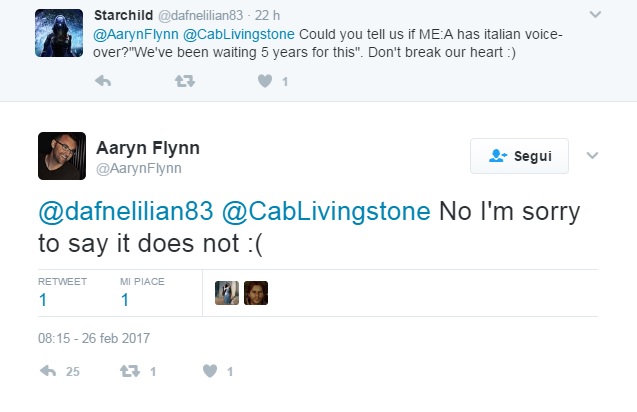637x412 pixels.
Task: Like Starchild's tweet with heart icon
Action: click(x=265, y=82)
